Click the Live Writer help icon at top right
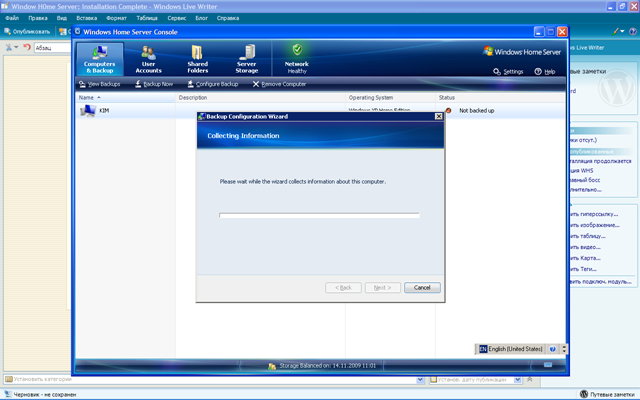 [x=633, y=31]
